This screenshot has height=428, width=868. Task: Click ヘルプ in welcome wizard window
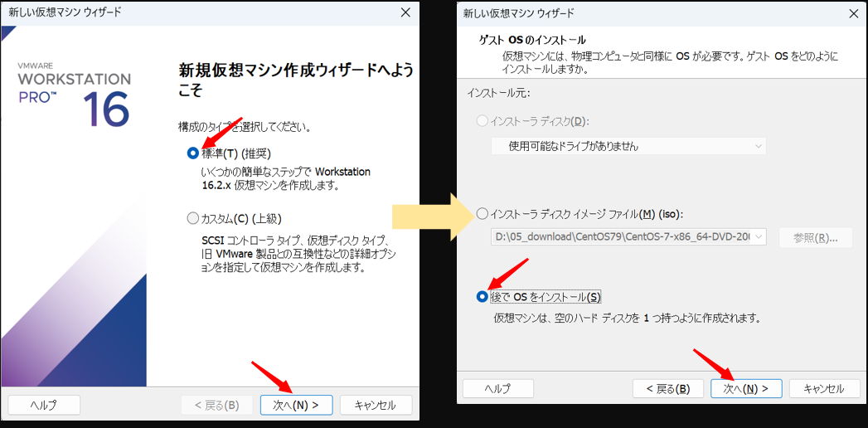pos(44,405)
